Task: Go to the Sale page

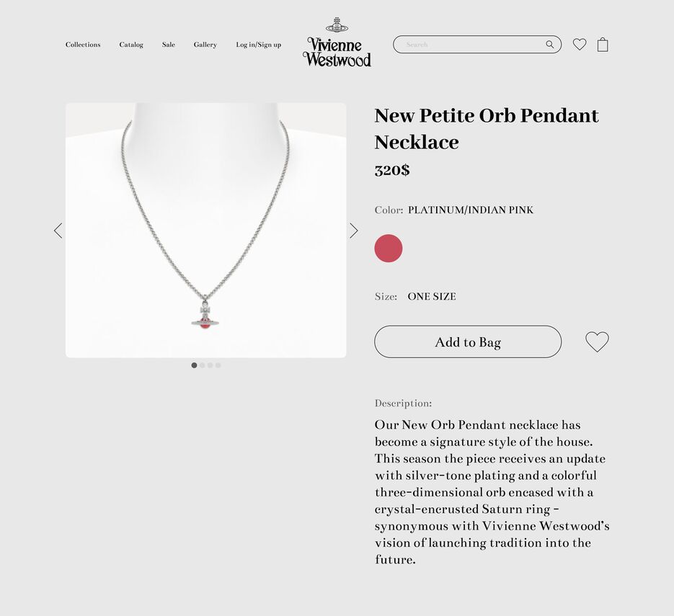Action: [169, 45]
